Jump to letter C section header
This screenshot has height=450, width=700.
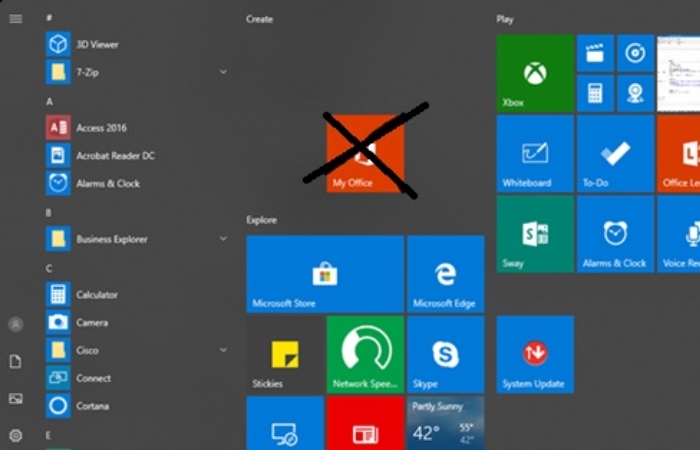(49, 268)
